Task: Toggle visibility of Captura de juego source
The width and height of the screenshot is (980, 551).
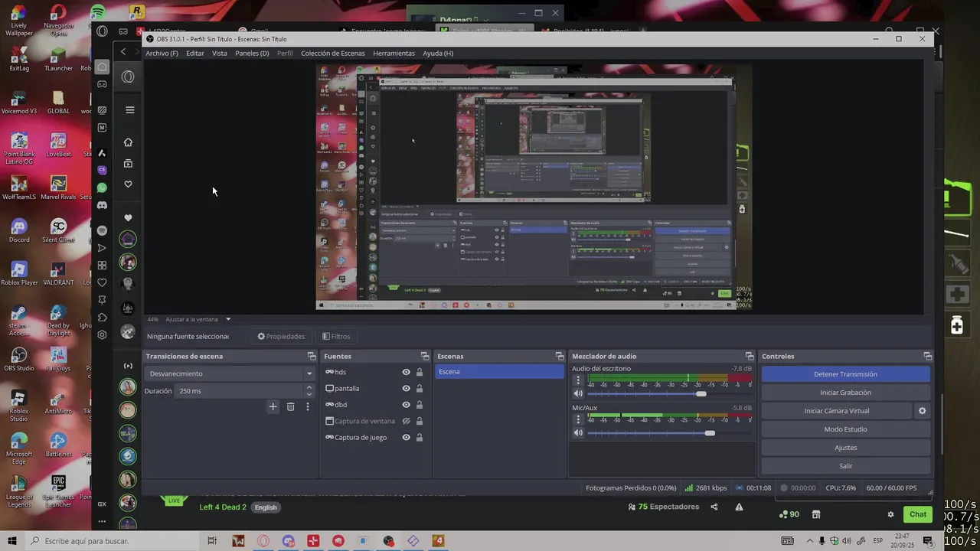Action: pyautogui.click(x=407, y=438)
